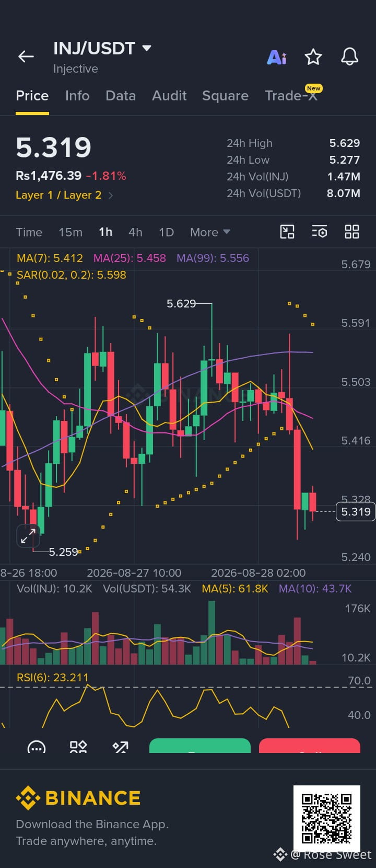Select the 1h chart interval
The height and width of the screenshot is (868, 376).
tap(105, 232)
